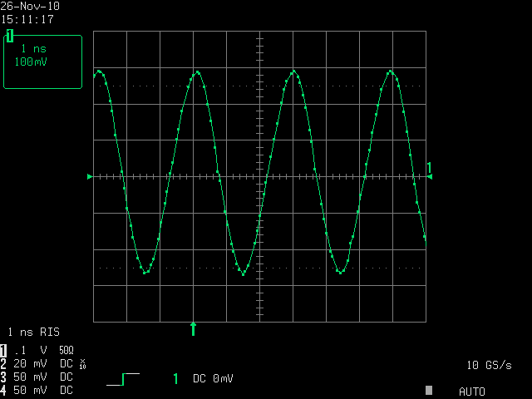Viewport: 532px width, 399px height.
Task: Click the channel 1 number badge at bottom left
Action: 3,351
